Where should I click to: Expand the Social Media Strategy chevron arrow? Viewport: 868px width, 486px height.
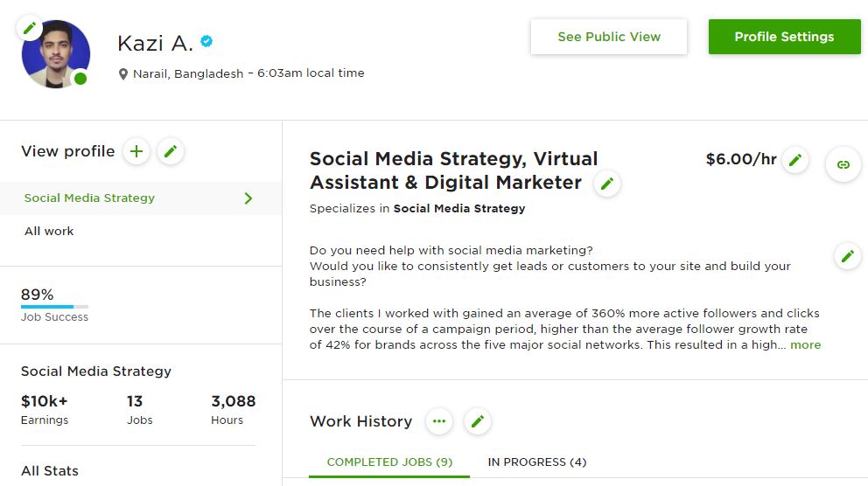[248, 198]
